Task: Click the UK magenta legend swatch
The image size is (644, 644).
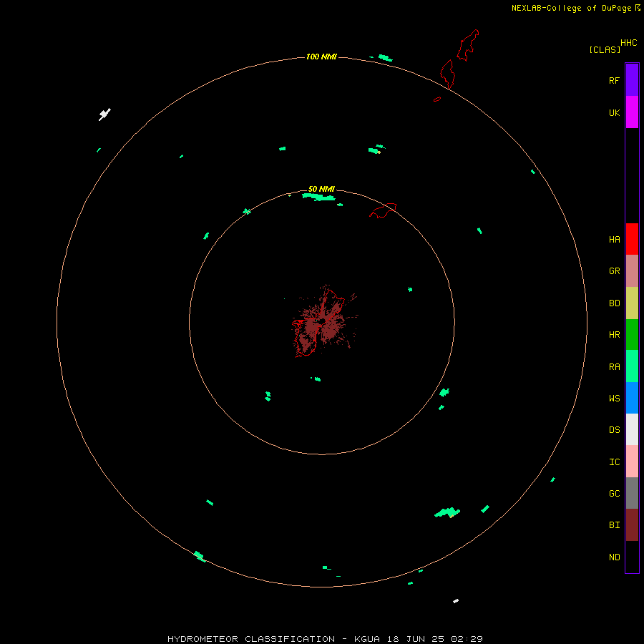Action: 632,112
